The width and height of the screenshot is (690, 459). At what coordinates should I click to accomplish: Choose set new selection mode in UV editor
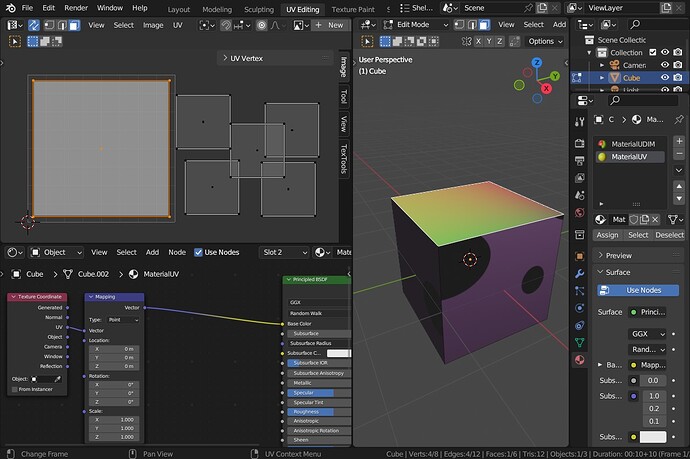(33, 41)
